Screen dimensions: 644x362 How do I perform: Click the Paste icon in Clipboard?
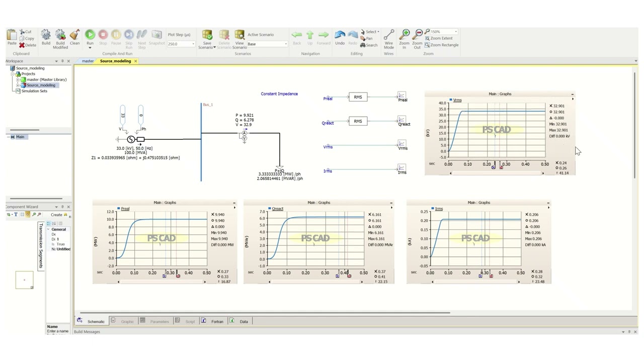pyautogui.click(x=12, y=35)
